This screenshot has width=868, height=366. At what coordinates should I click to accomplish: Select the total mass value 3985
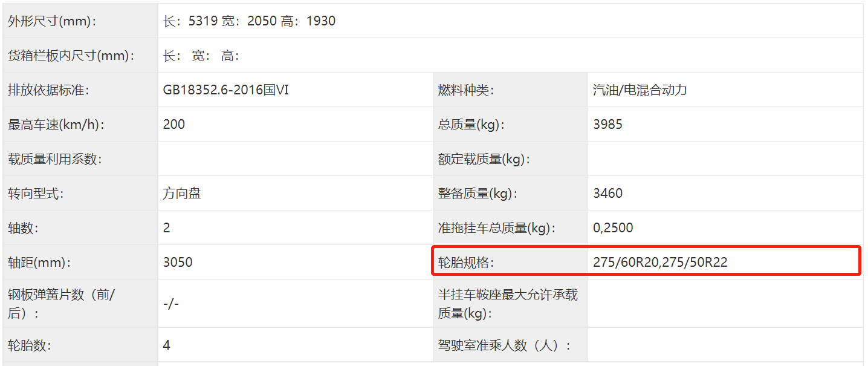tap(607, 125)
